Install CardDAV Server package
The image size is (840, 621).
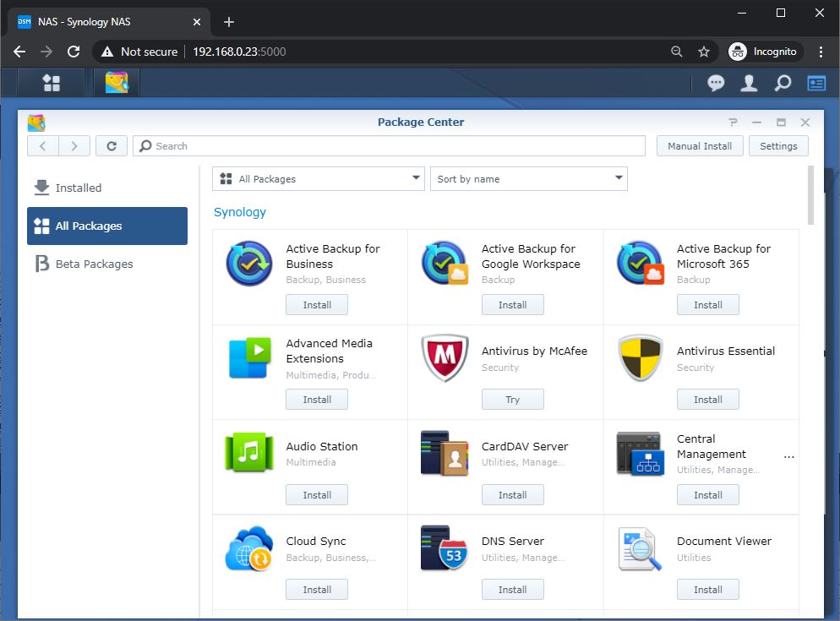513,494
